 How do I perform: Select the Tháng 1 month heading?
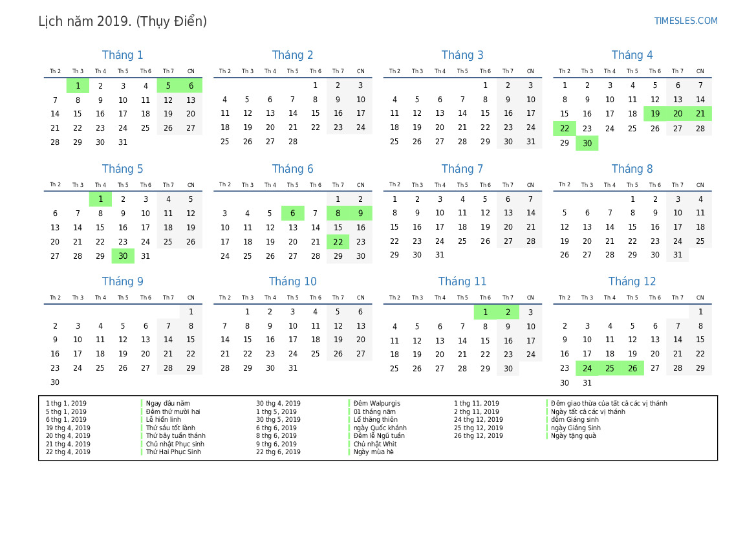point(122,55)
